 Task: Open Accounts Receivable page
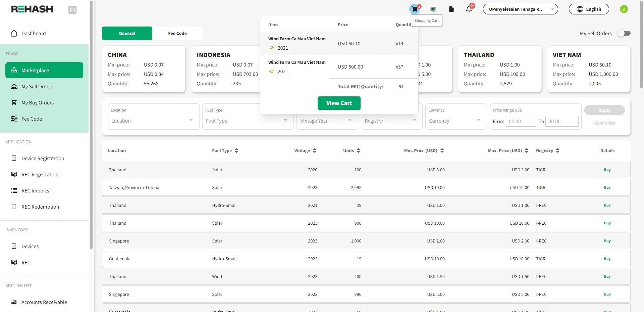click(44, 302)
